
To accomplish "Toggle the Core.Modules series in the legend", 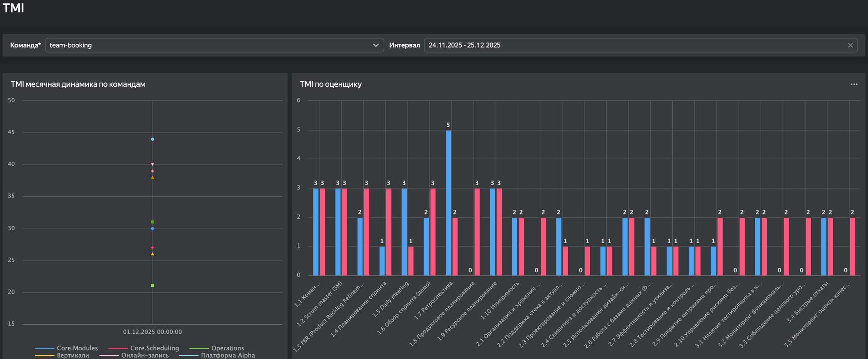I will point(77,348).
